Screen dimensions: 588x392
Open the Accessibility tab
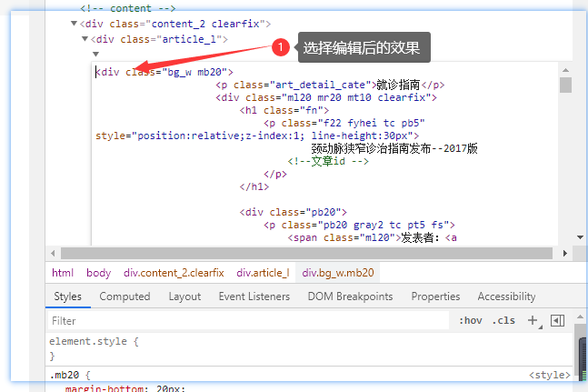point(506,297)
